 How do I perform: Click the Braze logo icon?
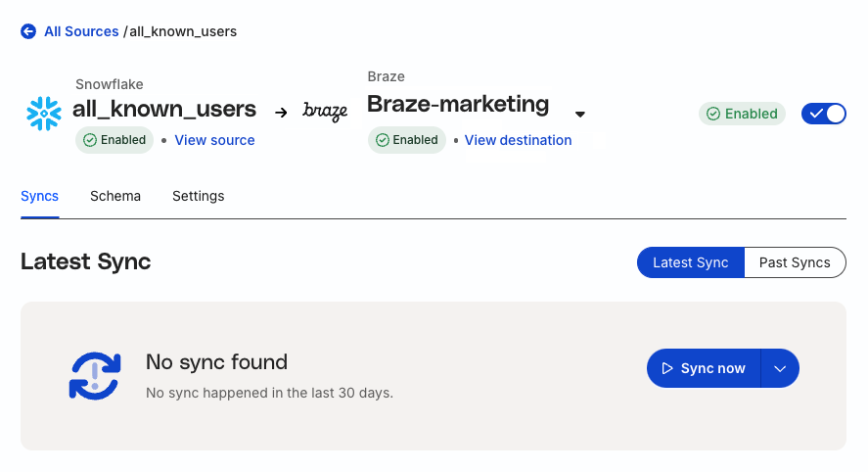(x=325, y=112)
